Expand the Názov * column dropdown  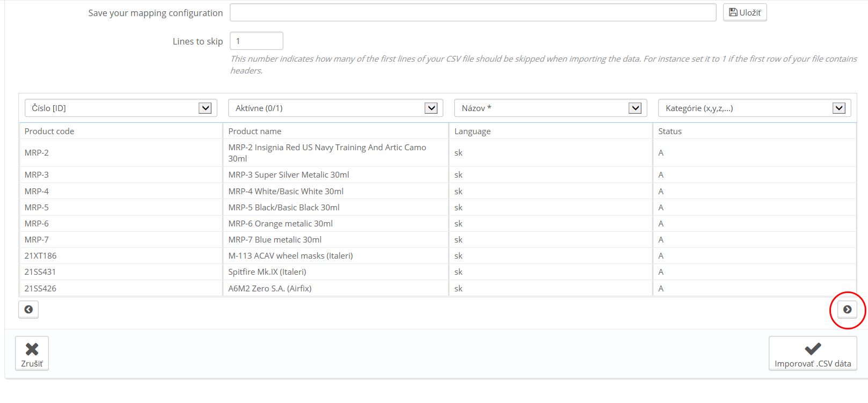click(550, 108)
